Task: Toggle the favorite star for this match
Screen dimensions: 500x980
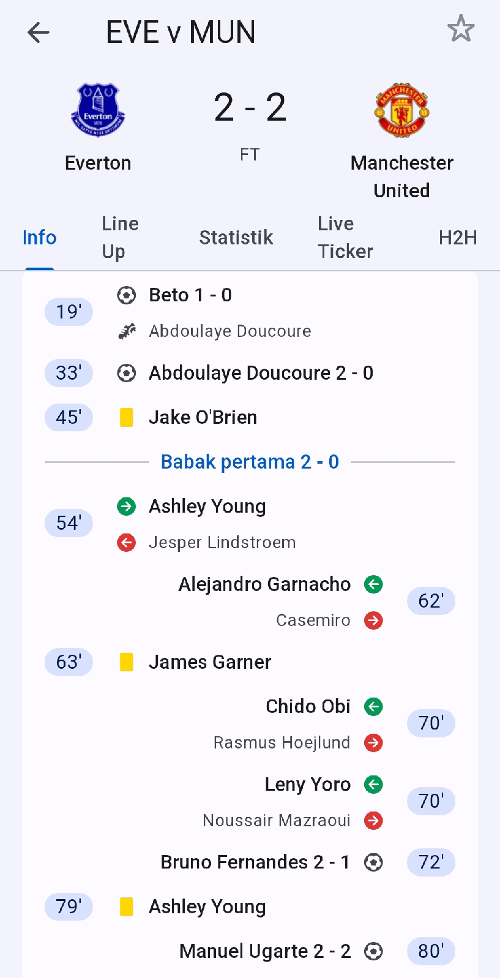Action: (460, 29)
